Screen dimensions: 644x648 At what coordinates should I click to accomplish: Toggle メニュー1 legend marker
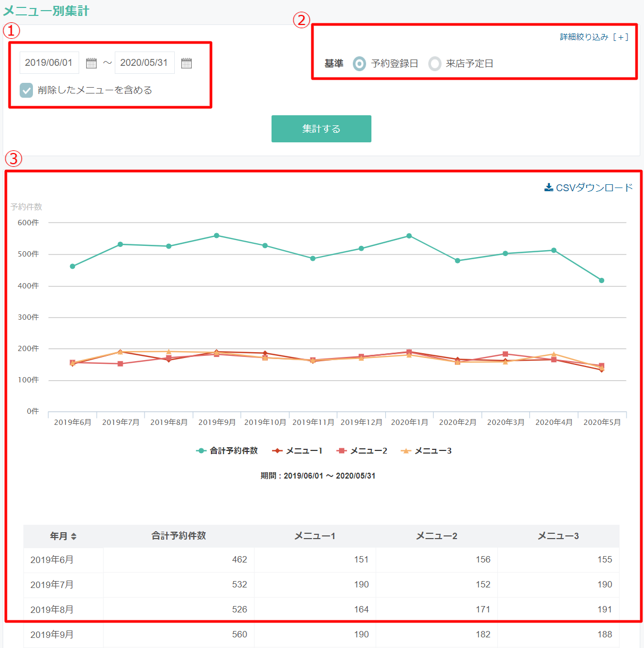[x=277, y=451]
